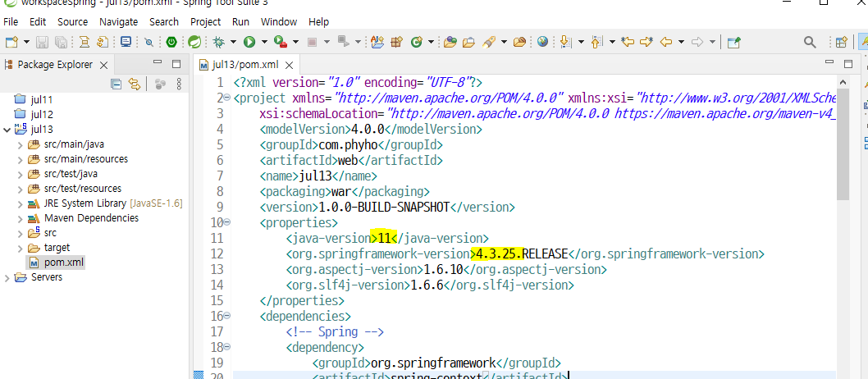The width and height of the screenshot is (868, 379).
Task: Select the jul11 project
Action: 33,100
